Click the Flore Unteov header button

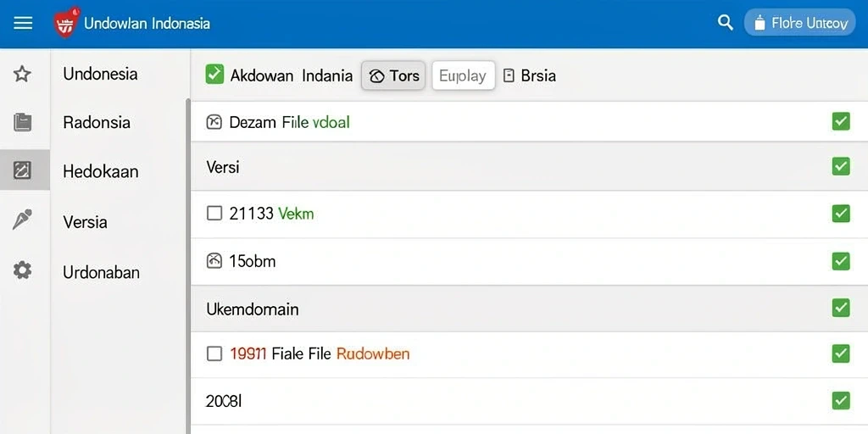800,23
